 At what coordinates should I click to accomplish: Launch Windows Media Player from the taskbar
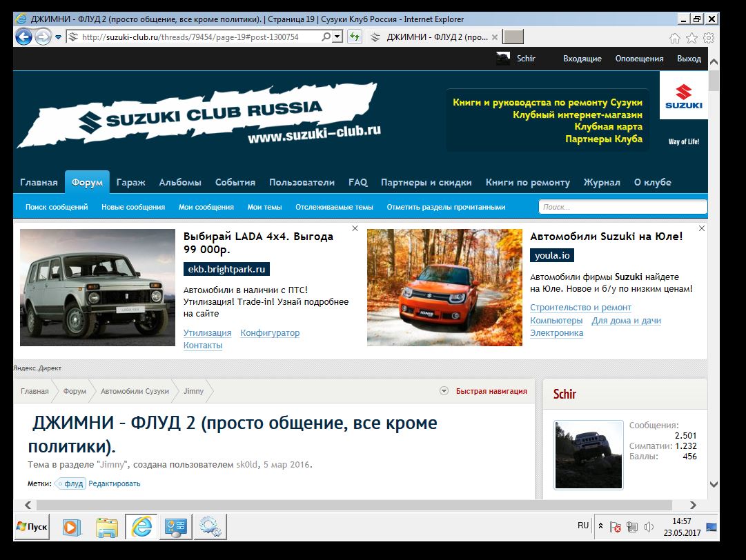tap(71, 527)
